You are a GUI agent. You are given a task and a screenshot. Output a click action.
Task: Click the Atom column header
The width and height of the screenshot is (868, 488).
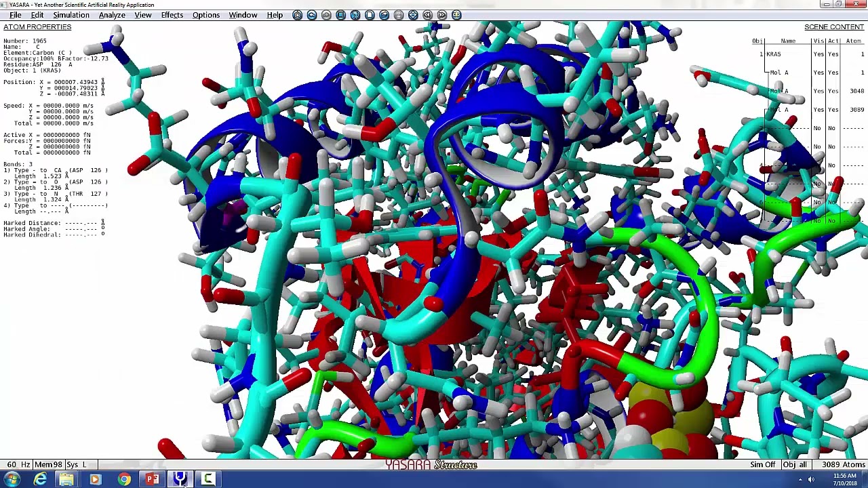pyautogui.click(x=853, y=41)
